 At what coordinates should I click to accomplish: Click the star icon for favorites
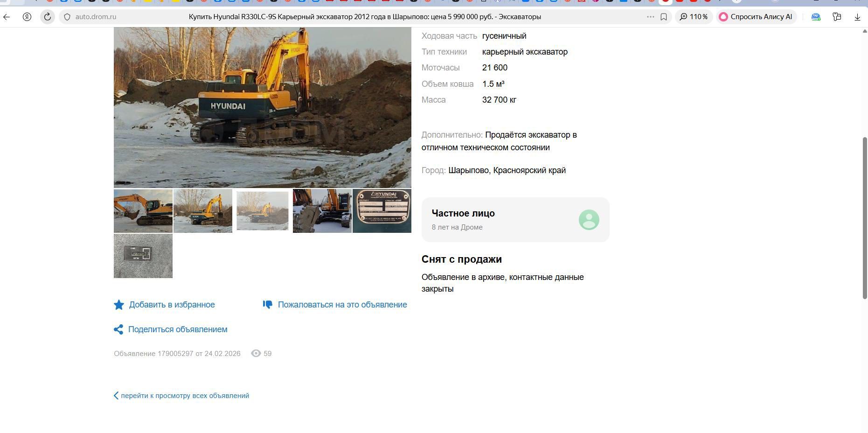point(119,305)
